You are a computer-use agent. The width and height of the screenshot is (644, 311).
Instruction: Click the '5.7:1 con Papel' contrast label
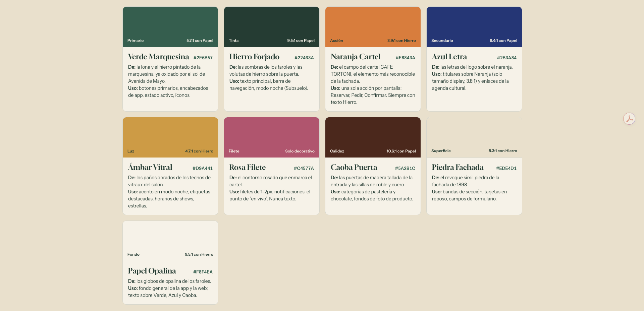click(x=200, y=41)
